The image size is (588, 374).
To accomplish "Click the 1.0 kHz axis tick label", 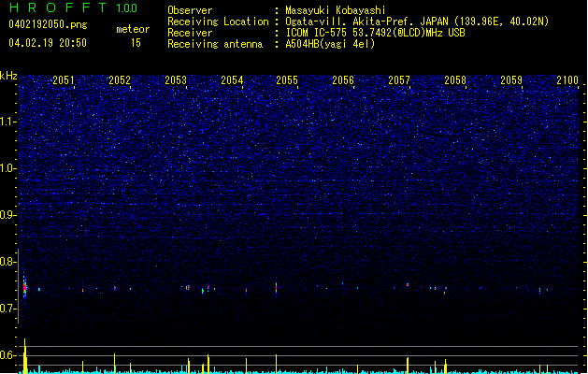I will click(8, 168).
